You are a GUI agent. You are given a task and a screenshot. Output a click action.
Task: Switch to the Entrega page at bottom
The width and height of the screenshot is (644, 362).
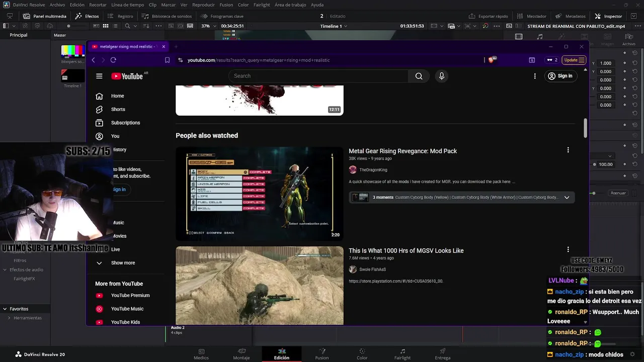click(x=443, y=354)
